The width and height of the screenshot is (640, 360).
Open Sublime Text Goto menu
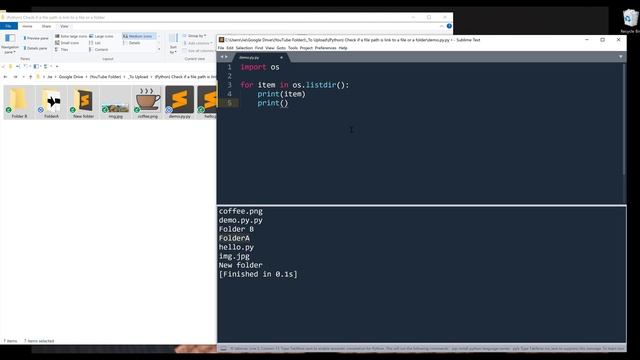[x=281, y=48]
